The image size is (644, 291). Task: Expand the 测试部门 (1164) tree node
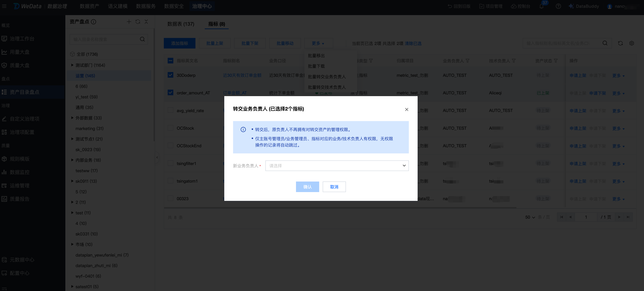[72, 65]
